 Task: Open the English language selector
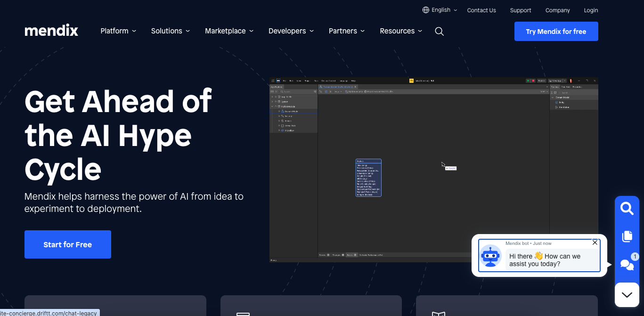(440, 10)
